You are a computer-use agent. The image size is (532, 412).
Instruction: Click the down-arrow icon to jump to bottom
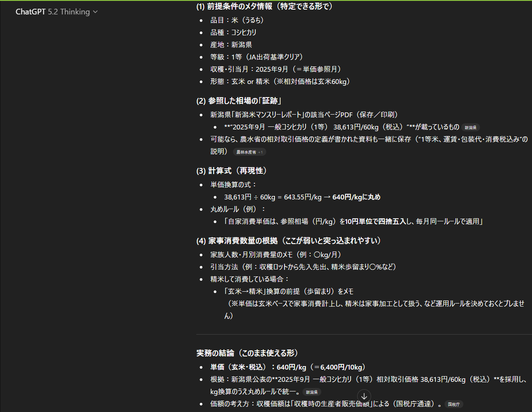click(364, 396)
